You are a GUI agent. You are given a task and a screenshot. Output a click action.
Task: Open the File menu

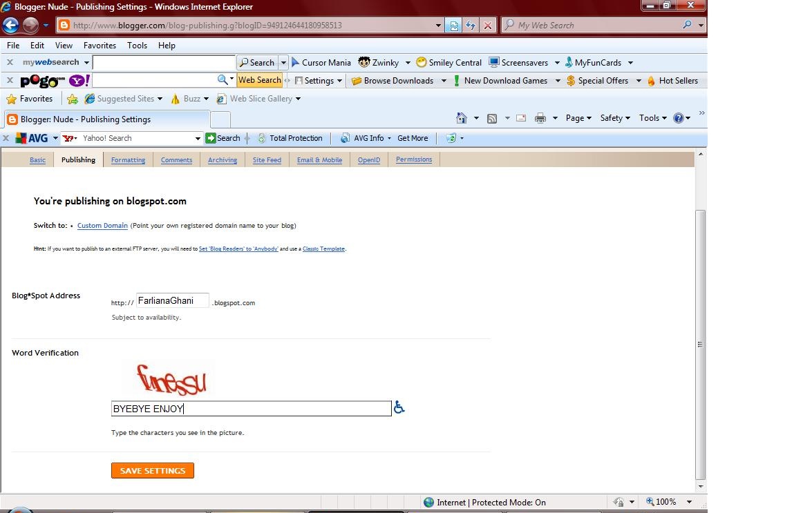(x=13, y=46)
